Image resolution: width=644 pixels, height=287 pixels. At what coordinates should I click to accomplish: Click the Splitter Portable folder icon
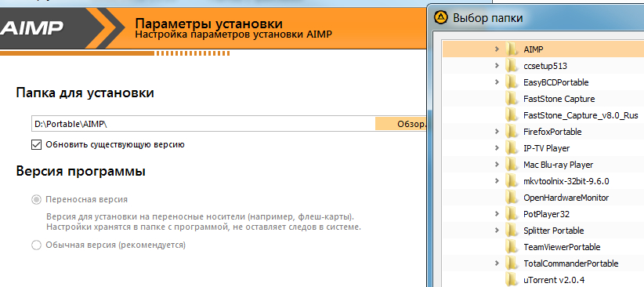[x=512, y=231]
